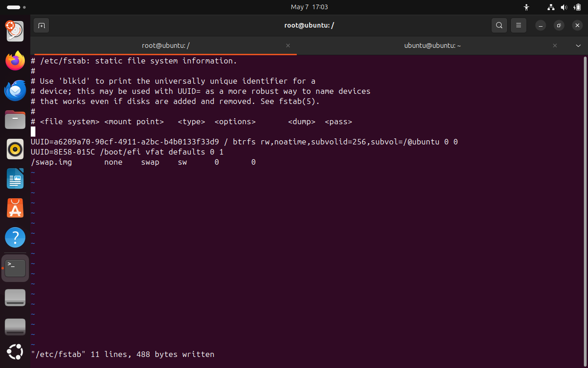
Task: Open GNOME Help from the dock
Action: click(15, 237)
